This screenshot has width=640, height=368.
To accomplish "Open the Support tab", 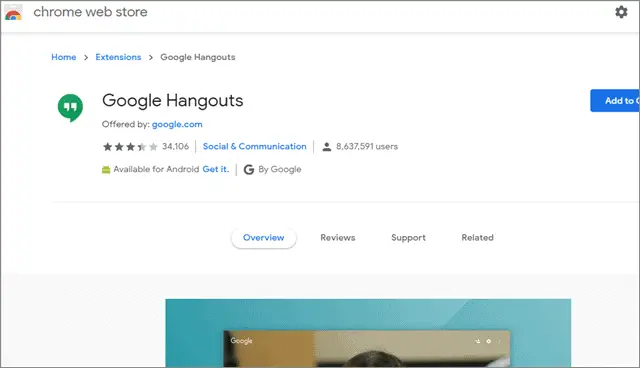I will click(408, 238).
